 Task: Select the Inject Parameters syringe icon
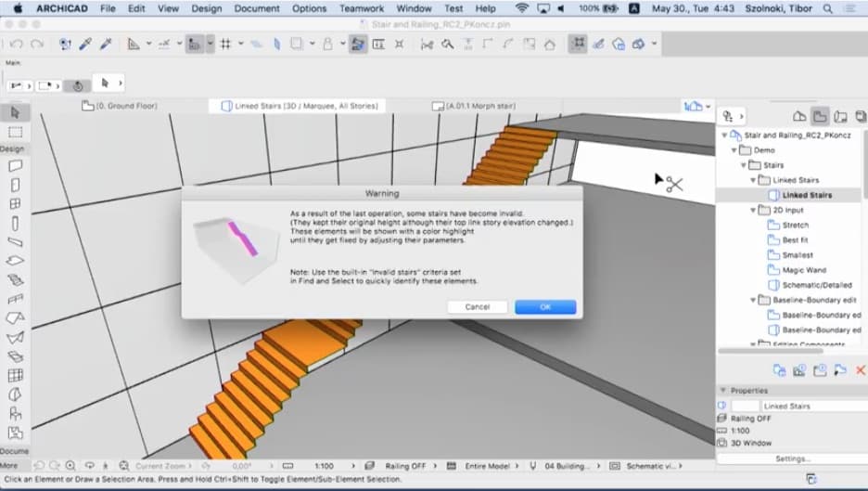click(x=105, y=44)
